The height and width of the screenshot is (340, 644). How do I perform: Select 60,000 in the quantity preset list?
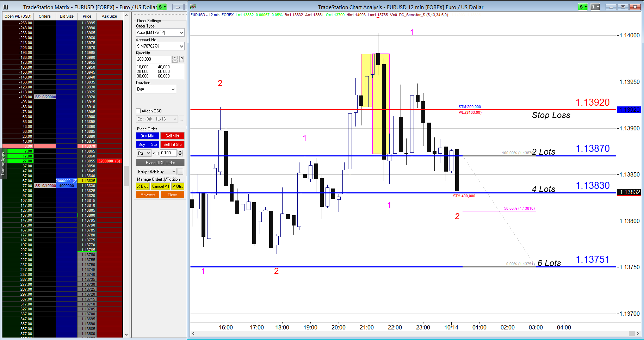(164, 76)
